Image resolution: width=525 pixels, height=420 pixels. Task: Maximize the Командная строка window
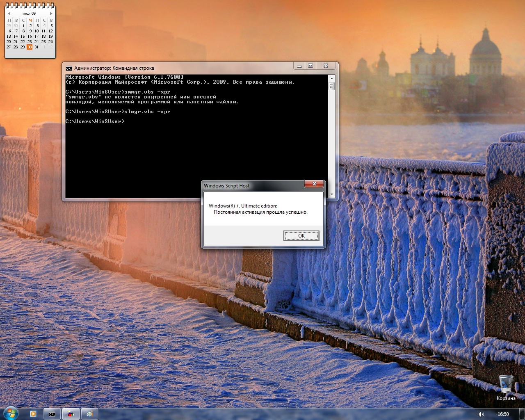click(x=310, y=66)
